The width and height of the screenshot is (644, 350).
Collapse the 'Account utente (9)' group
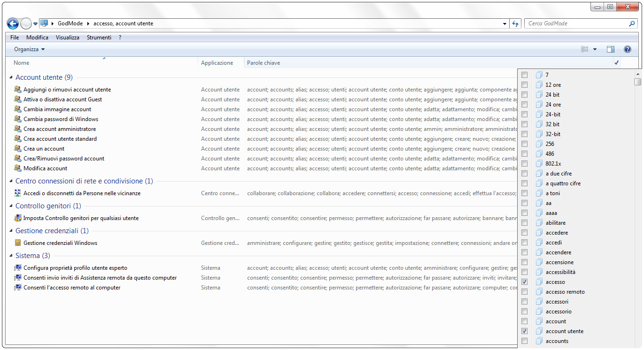[x=11, y=77]
